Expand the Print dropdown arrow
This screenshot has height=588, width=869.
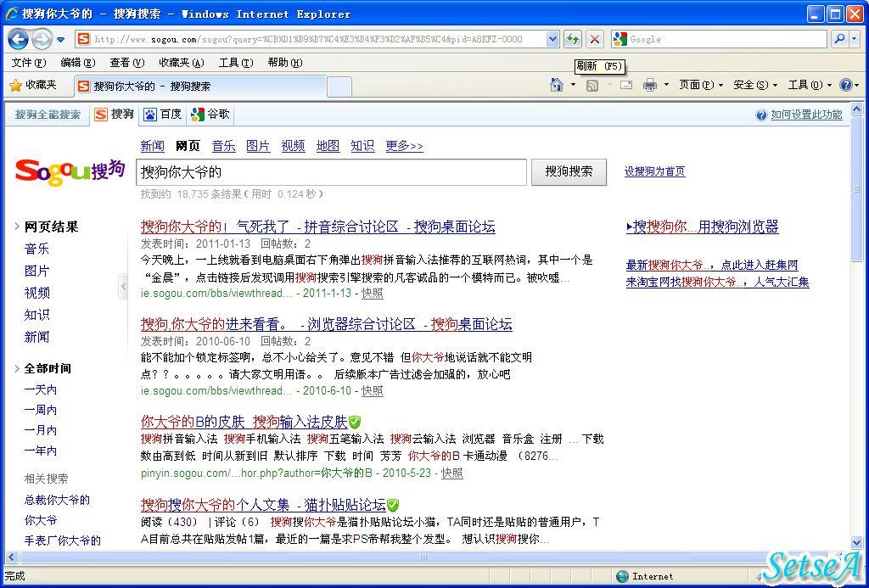coord(666,85)
